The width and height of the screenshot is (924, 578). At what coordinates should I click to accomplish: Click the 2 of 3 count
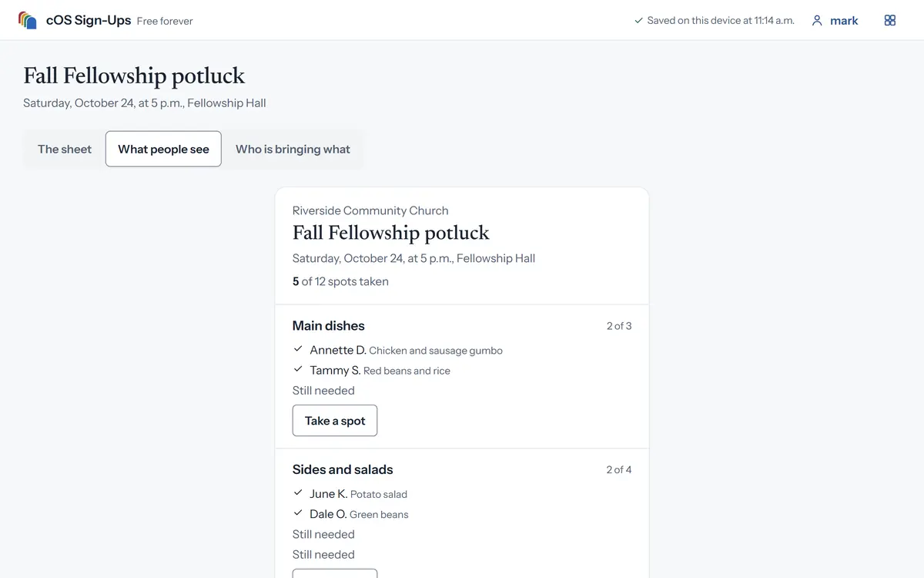pyautogui.click(x=619, y=326)
